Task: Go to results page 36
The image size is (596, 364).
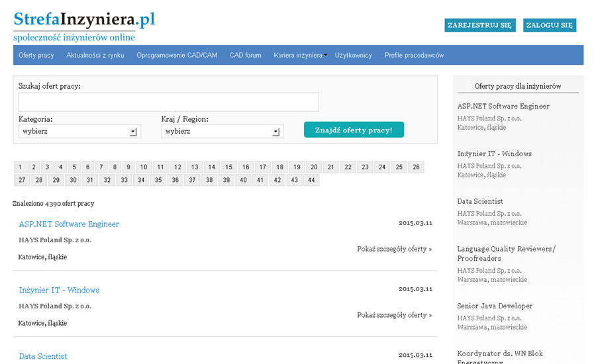Action: coord(175,180)
